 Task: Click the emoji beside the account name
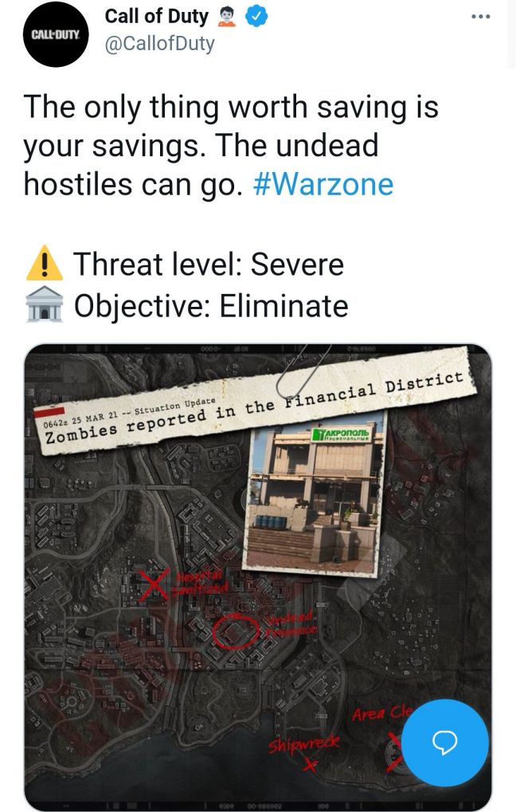227,17
